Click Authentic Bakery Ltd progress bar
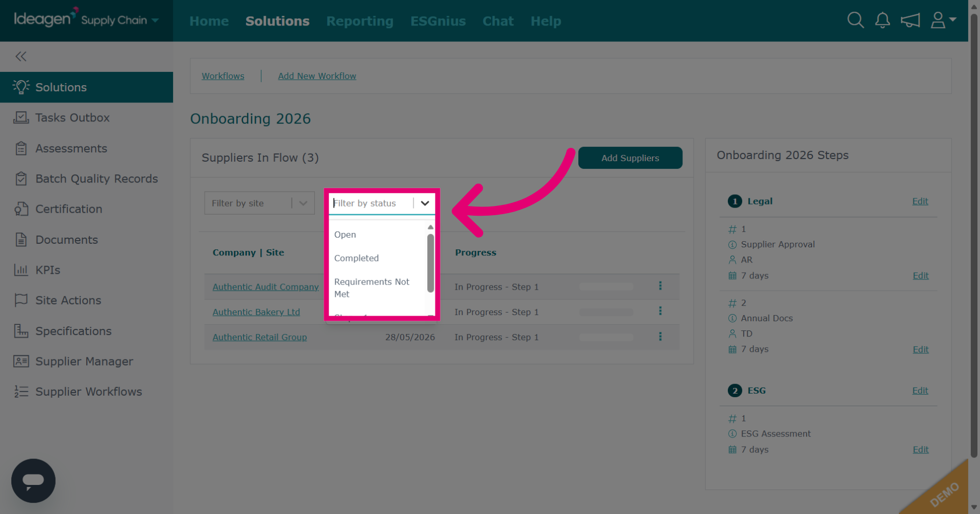This screenshot has width=980, height=514. [x=606, y=312]
